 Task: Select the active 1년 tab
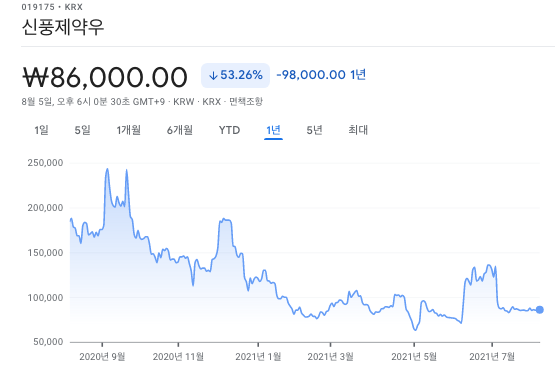273,130
